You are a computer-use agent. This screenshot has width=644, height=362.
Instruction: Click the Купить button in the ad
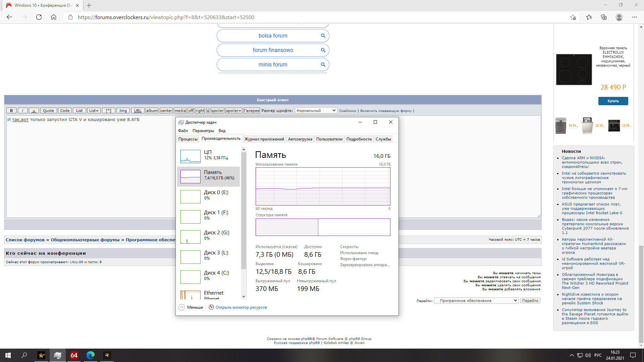613,101
